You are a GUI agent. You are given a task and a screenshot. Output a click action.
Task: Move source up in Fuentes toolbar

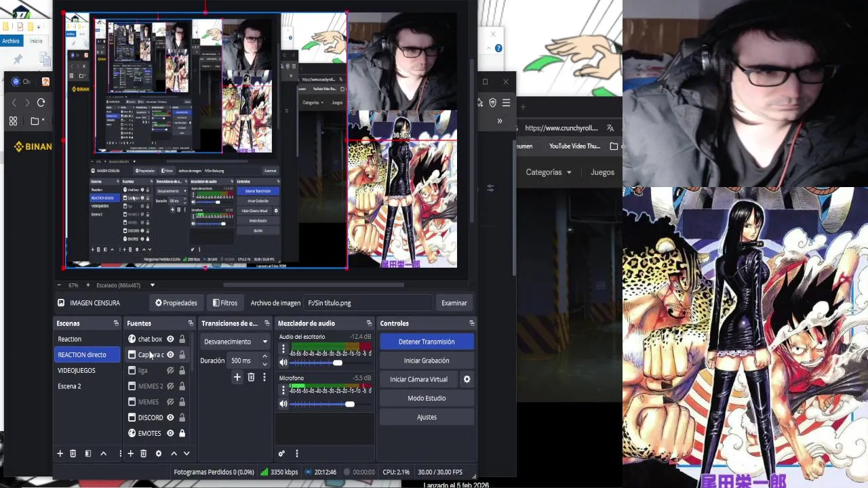174,453
